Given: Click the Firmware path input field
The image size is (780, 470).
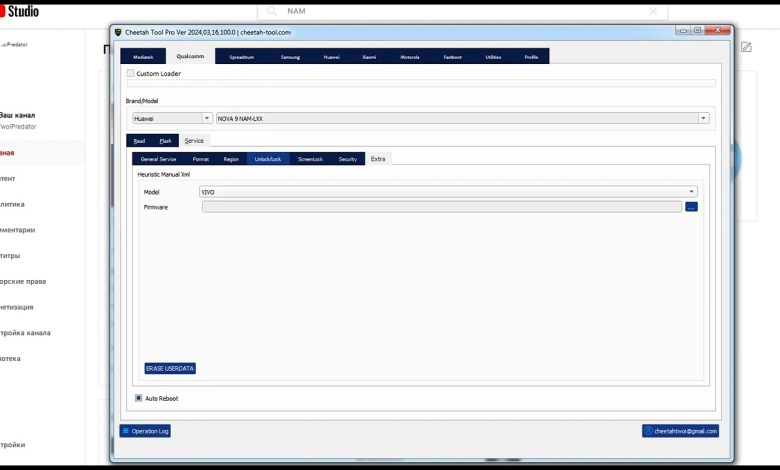Looking at the screenshot, I should pos(441,207).
